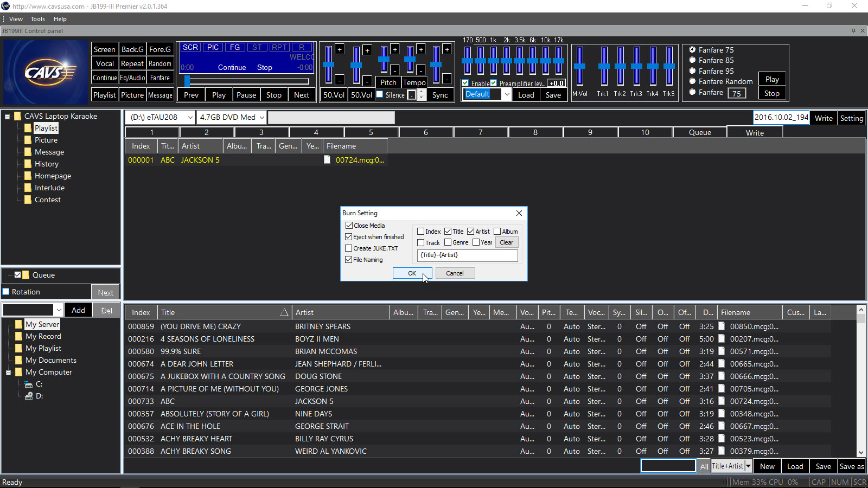This screenshot has width=868, height=488.
Task: Switch to the Queue tab
Action: point(700,132)
